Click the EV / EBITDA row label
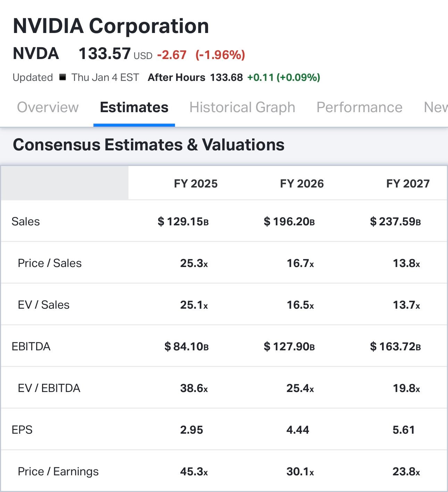Viewport: 448px width, 492px height. [x=49, y=388]
